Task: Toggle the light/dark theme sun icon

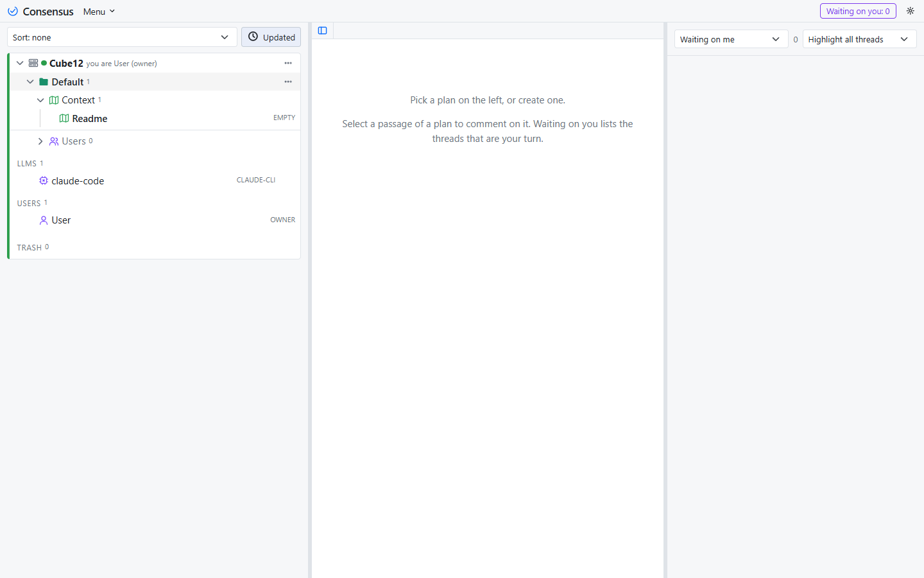Action: click(910, 11)
